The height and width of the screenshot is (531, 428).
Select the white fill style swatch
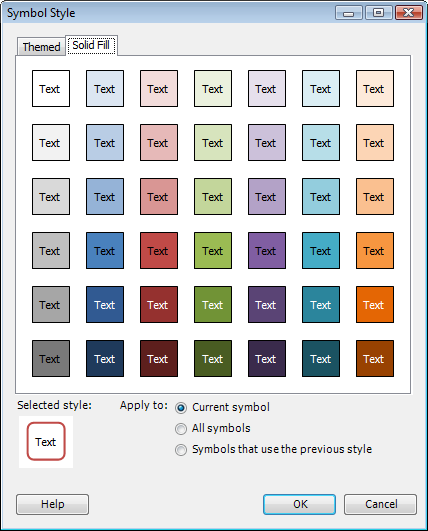(51, 88)
